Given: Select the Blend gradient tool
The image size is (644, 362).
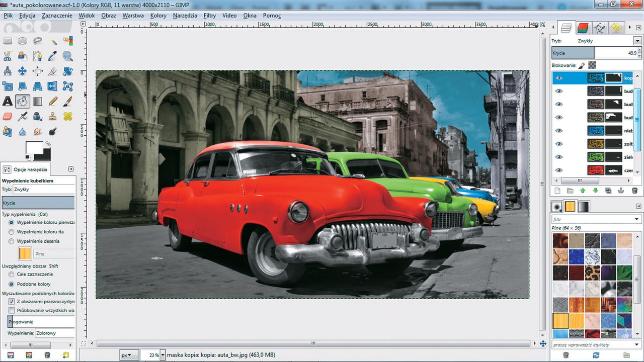Looking at the screenshot, I should tap(38, 102).
